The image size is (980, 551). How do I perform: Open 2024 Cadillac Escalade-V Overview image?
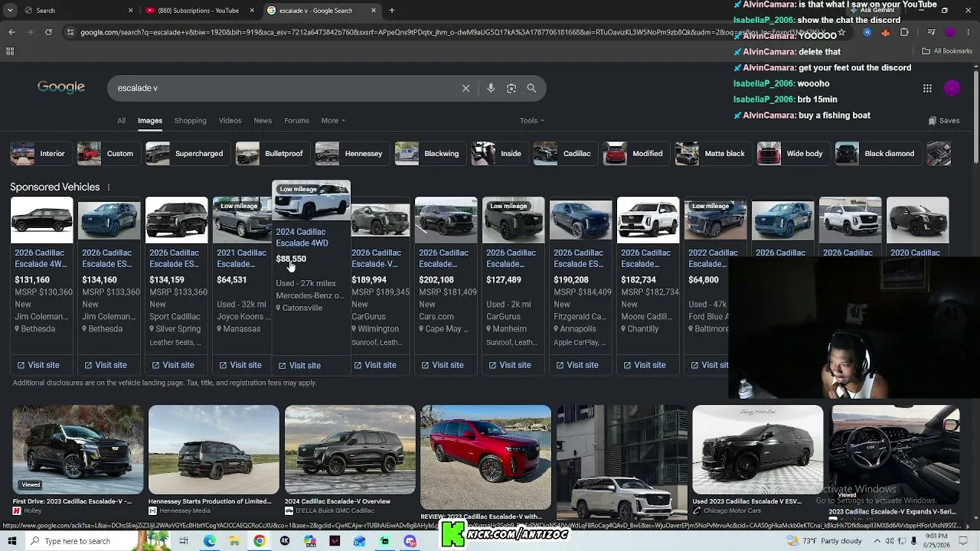pos(350,450)
